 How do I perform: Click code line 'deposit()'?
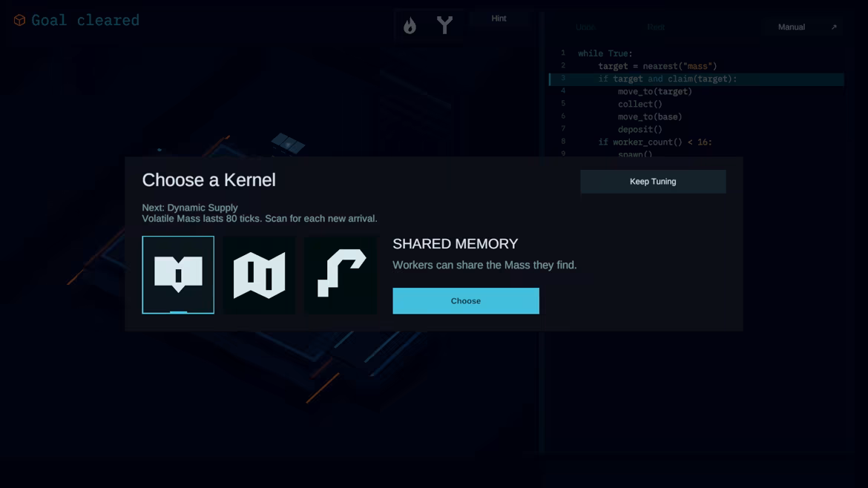click(640, 130)
